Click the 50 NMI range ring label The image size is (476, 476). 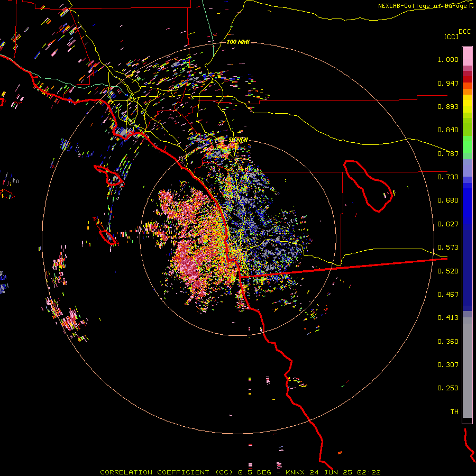239,140
